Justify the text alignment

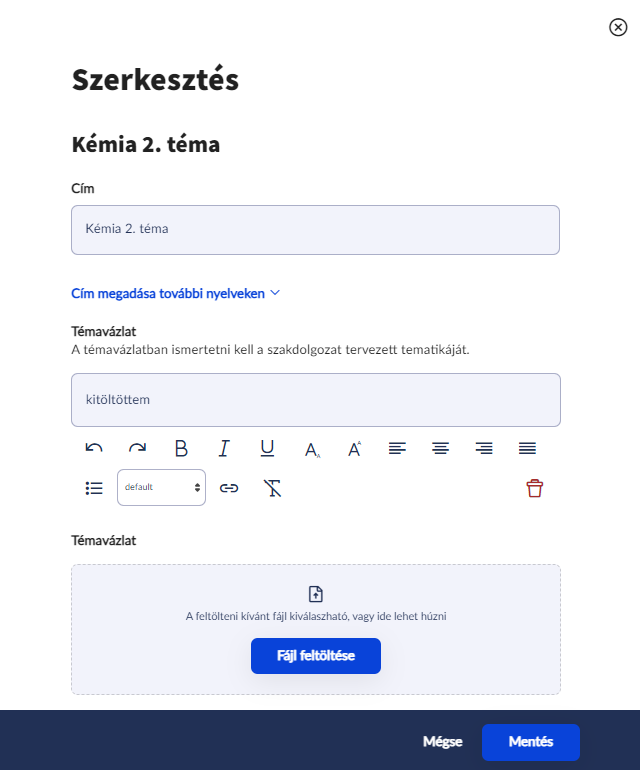coord(528,448)
